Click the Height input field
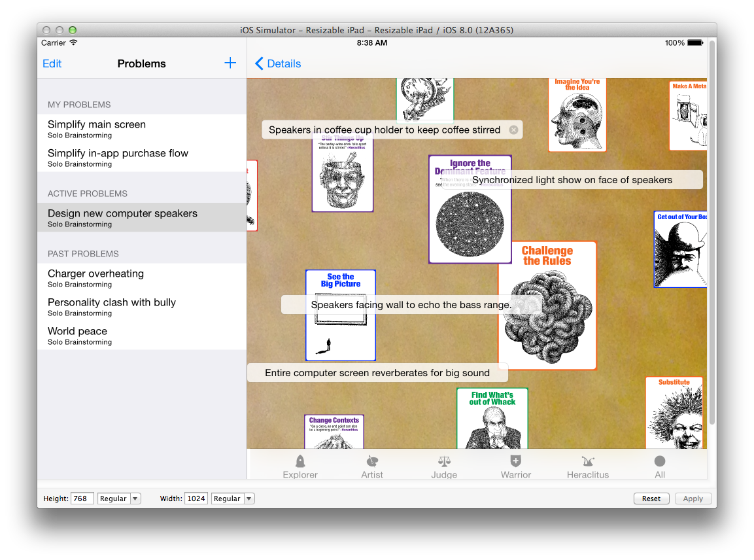The height and width of the screenshot is (560, 754). [x=82, y=499]
